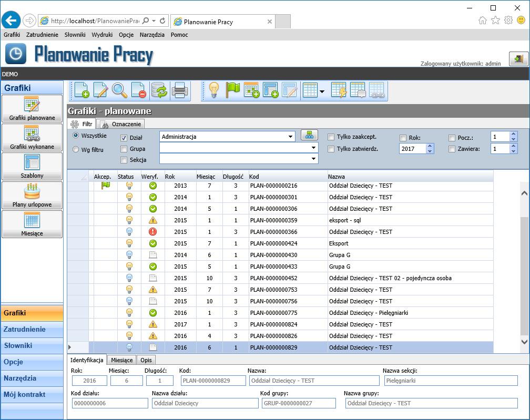The height and width of the screenshot is (420, 530).
Task: Open Plany urlopowe in sidebar
Action: click(32, 195)
